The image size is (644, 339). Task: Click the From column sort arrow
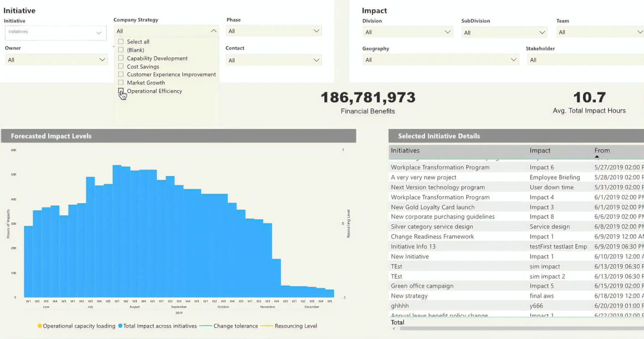pos(597,157)
